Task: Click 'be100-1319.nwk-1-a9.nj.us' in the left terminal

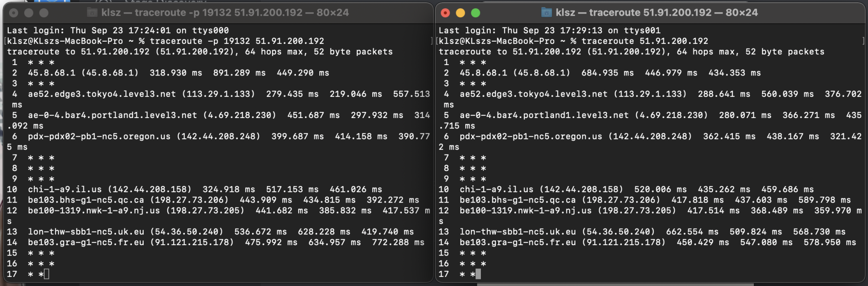Action: click(x=94, y=211)
